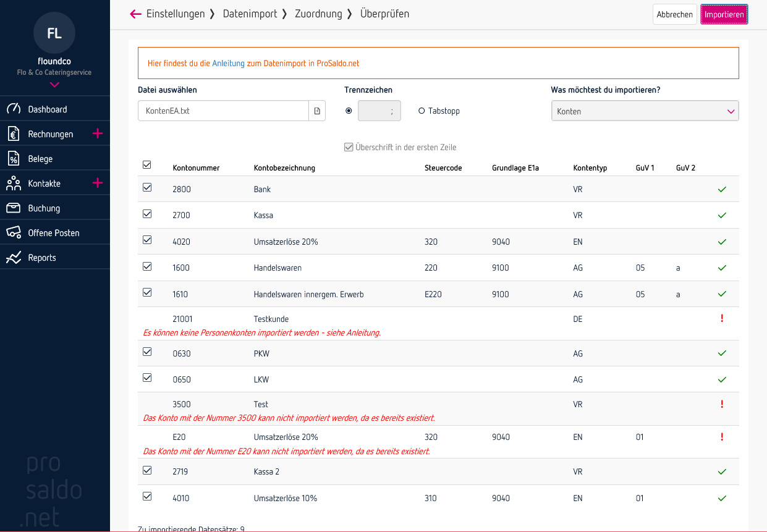Navigate to Datenimport in the breadcrumb
This screenshot has height=532, width=767.
click(248, 14)
